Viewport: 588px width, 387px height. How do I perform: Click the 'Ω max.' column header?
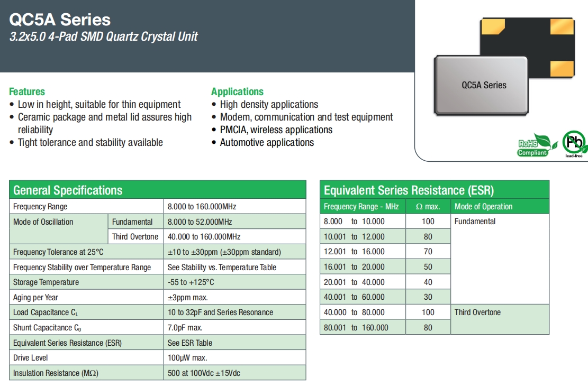pos(428,206)
